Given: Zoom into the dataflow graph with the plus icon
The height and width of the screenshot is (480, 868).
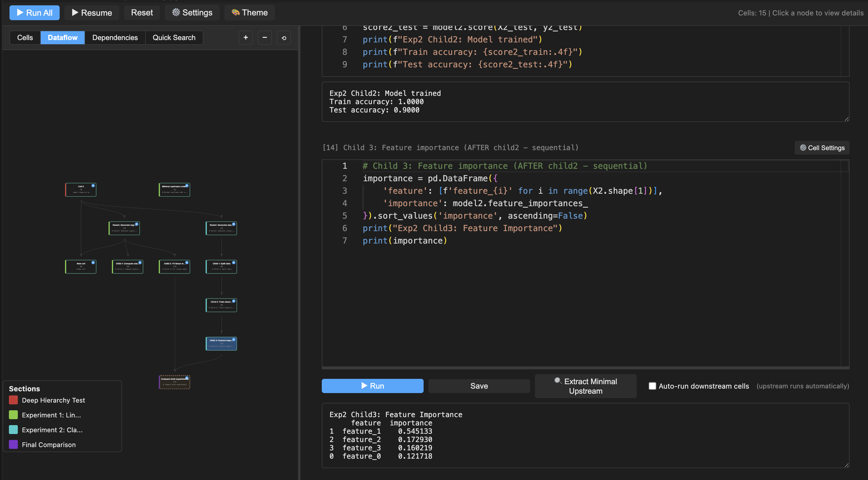Looking at the screenshot, I should click(245, 37).
